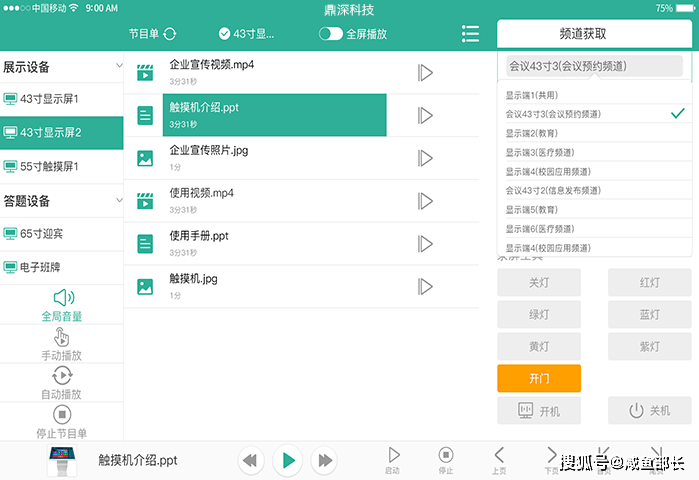The image size is (699, 480).
Task: Click the auto playback icon
Action: coord(62,375)
